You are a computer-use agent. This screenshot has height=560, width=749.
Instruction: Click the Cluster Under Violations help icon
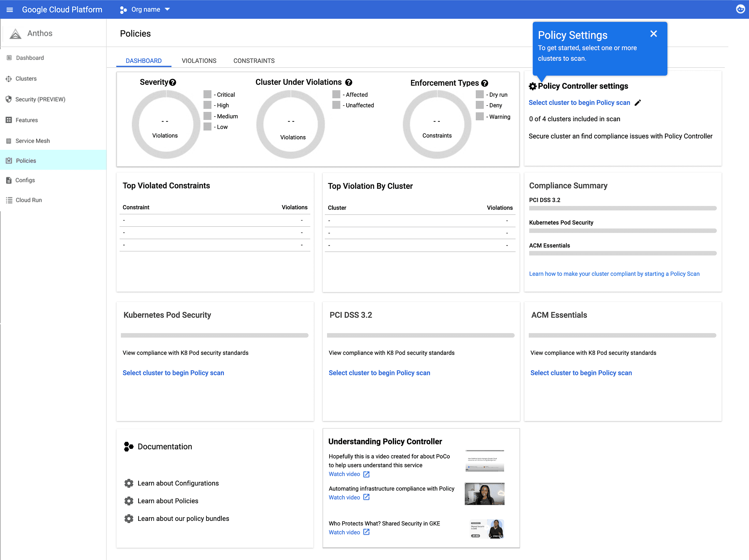click(349, 82)
